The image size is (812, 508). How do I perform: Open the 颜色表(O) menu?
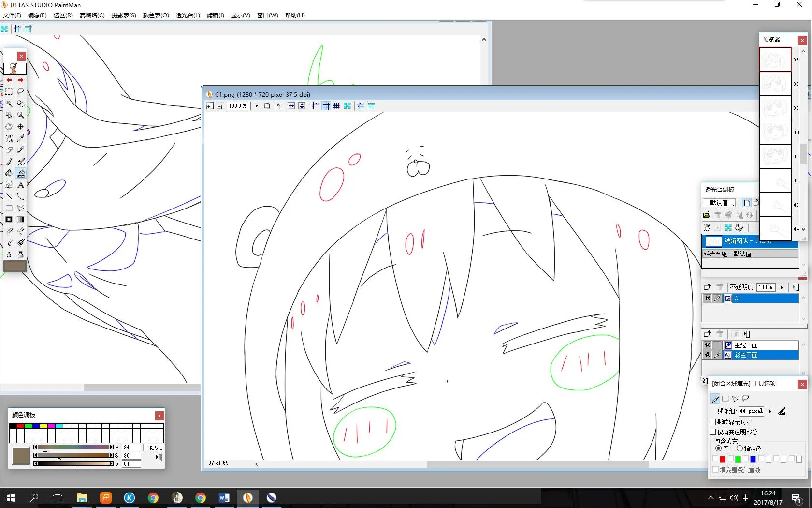(x=156, y=15)
